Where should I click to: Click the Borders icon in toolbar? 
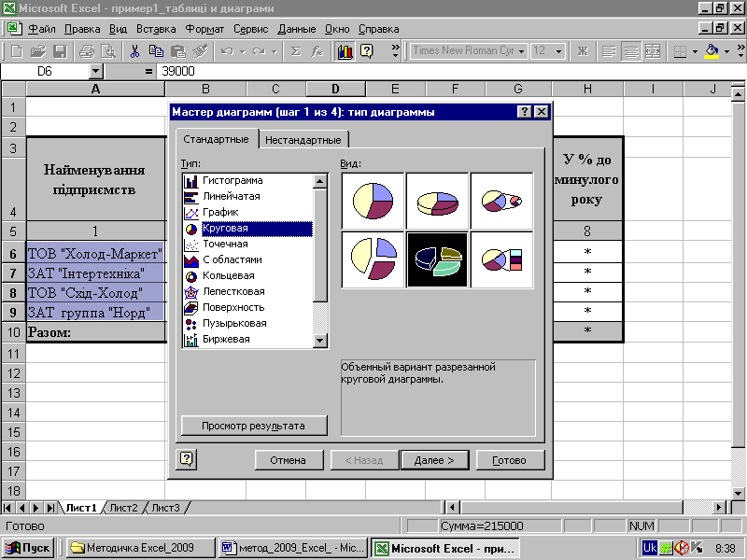680,51
